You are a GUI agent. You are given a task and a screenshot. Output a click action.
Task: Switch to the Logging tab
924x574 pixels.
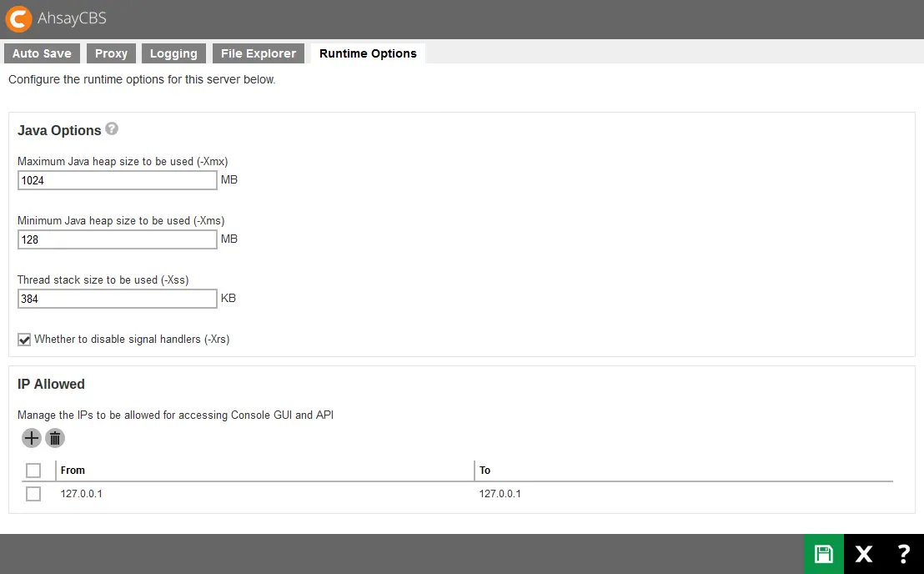coord(173,53)
